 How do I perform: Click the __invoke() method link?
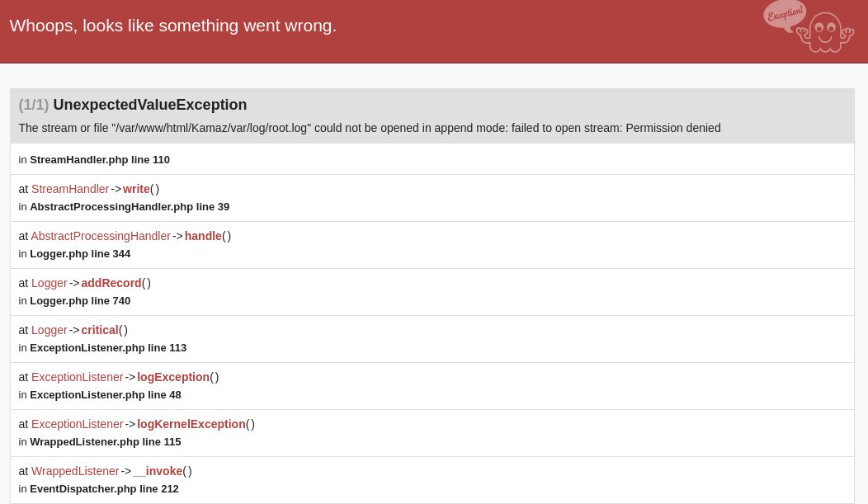tap(158, 471)
